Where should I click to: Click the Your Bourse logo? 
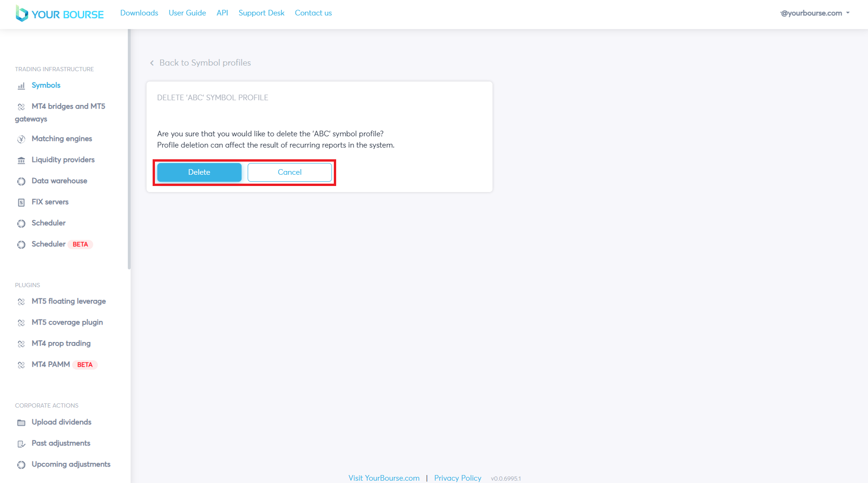(x=59, y=14)
